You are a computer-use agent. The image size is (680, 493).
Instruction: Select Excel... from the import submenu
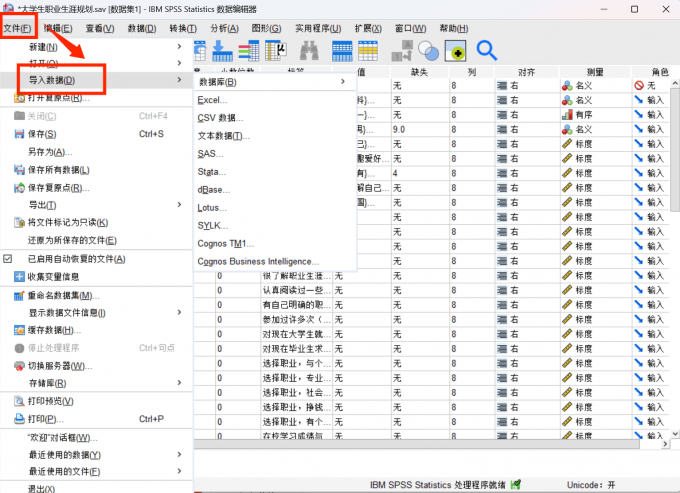pos(212,100)
